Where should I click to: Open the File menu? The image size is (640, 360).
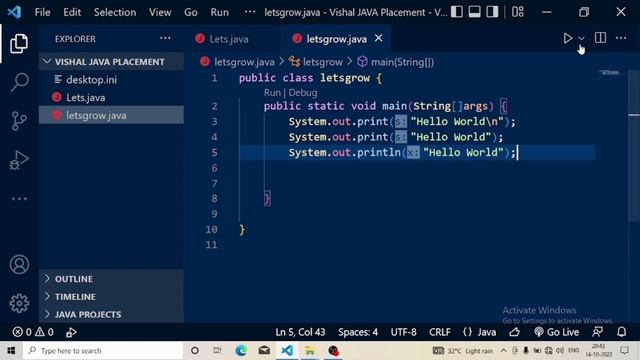click(x=42, y=12)
